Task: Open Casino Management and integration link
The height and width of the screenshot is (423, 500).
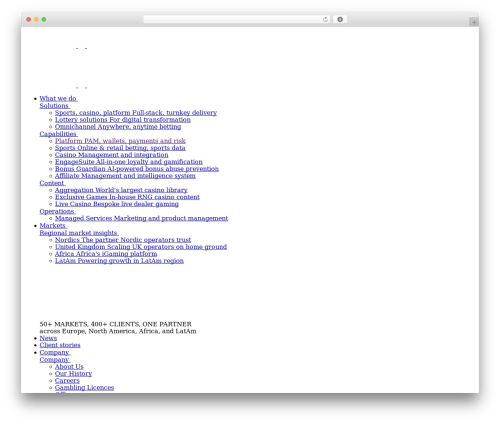Action: click(112, 155)
